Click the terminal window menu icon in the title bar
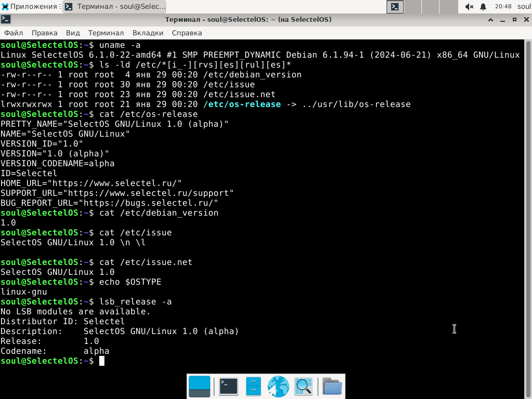 6,19
